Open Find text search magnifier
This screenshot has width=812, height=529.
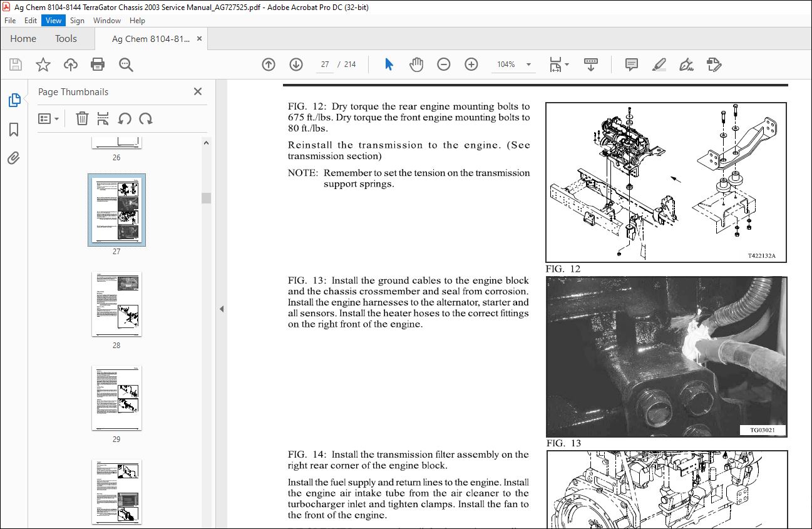126,64
